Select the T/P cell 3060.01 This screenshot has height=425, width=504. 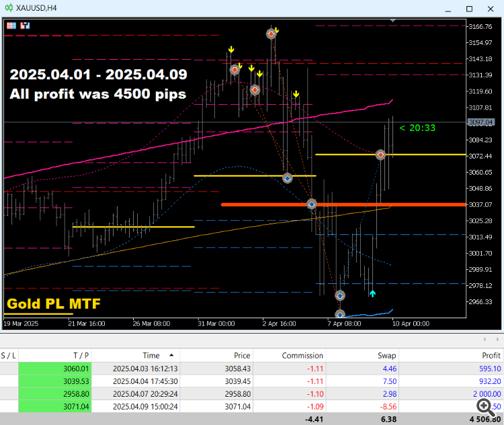(55, 369)
